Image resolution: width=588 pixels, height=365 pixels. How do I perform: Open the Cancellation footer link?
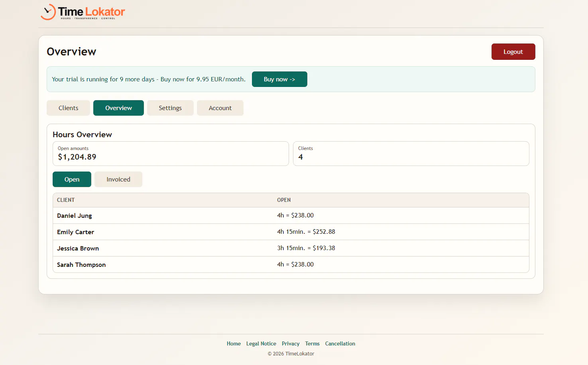[340, 343]
